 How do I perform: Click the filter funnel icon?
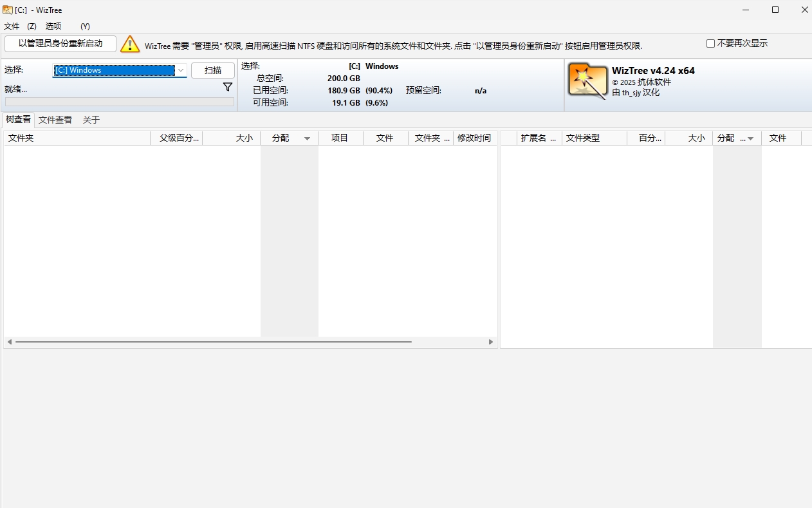[227, 87]
